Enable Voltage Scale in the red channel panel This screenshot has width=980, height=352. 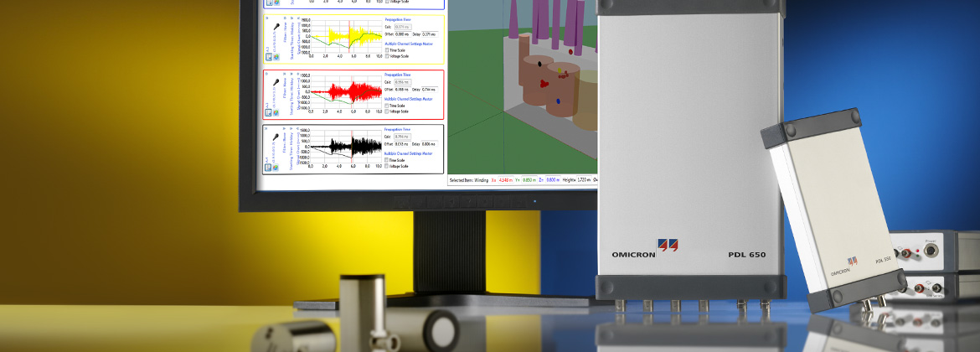pos(386,111)
